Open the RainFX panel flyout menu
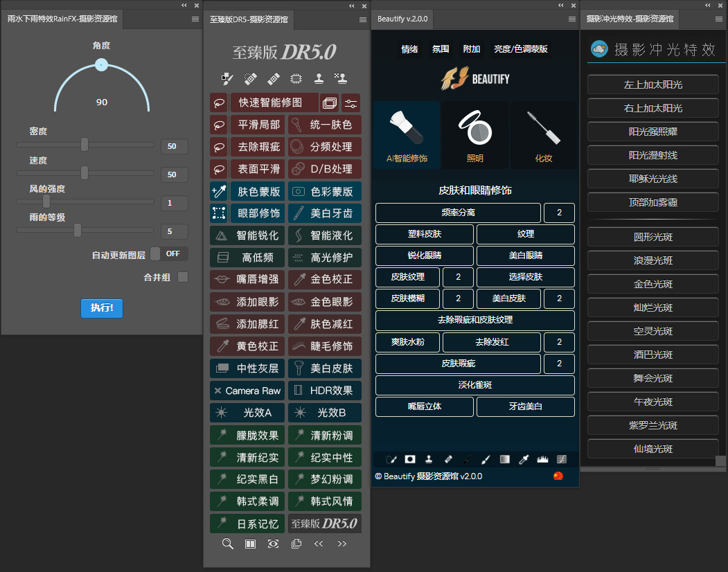 point(195,19)
